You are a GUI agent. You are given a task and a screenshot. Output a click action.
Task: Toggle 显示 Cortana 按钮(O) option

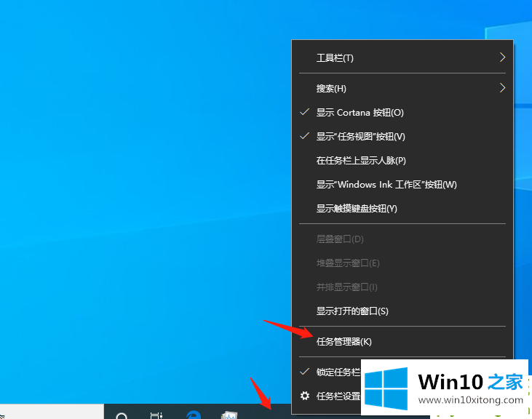360,113
